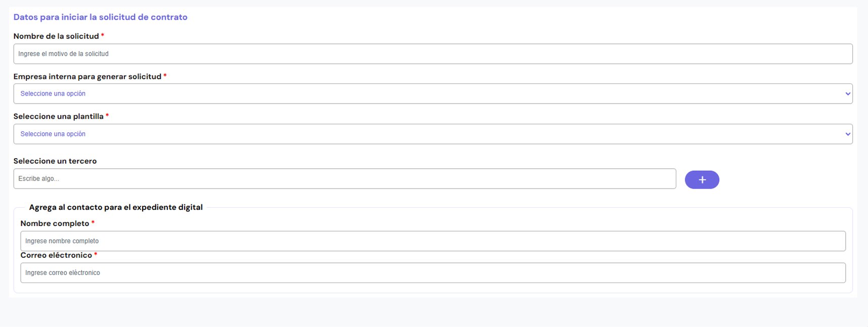
Task: Click the chevron arrow of Empresa interna dropdown
Action: click(848, 94)
